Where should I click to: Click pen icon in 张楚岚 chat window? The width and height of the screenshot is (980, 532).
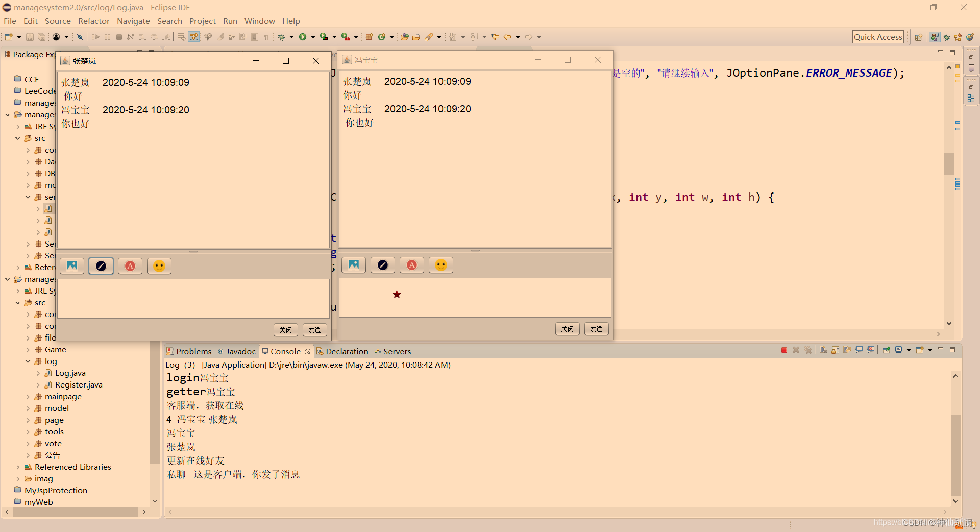point(101,265)
